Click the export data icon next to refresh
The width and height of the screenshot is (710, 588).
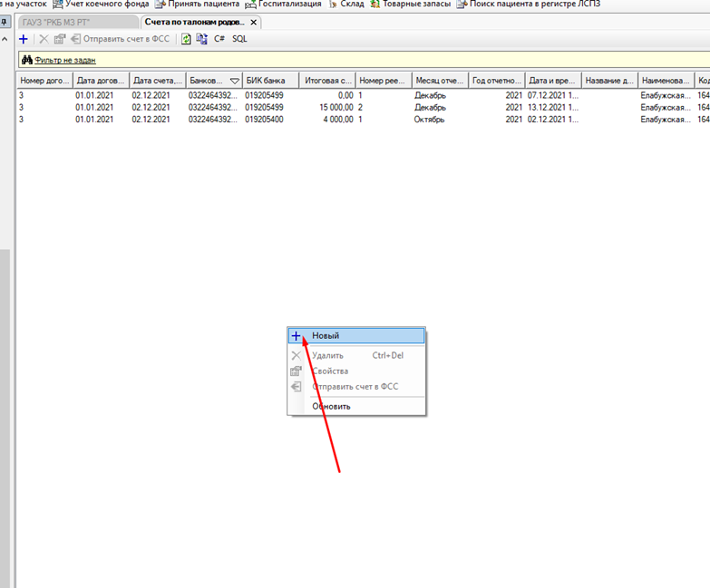point(201,39)
